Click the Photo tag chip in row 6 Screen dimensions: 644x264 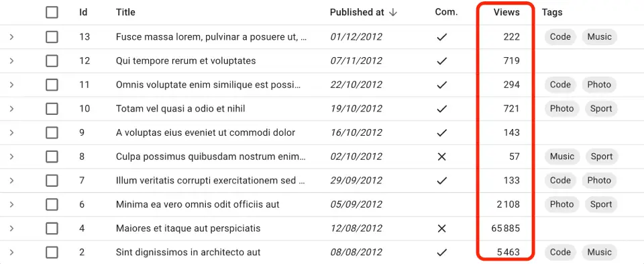coord(562,204)
